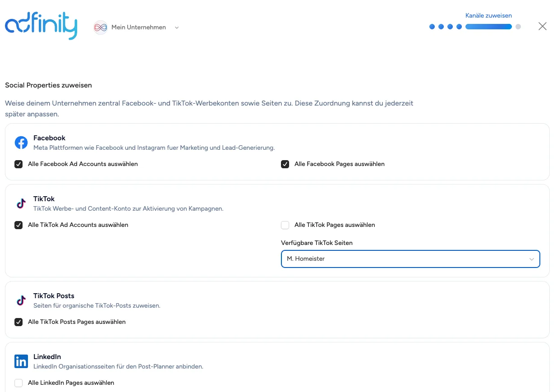
Task: Click the LinkedIn Organisationsseiten description text
Action: click(x=118, y=366)
